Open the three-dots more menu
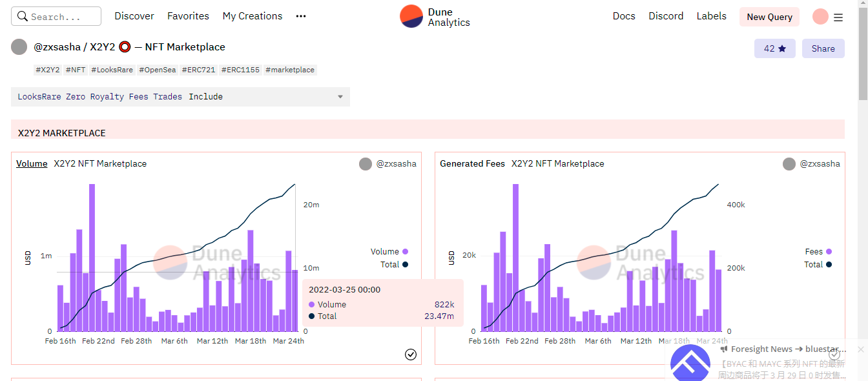Image resolution: width=868 pixels, height=381 pixels. coord(301,16)
